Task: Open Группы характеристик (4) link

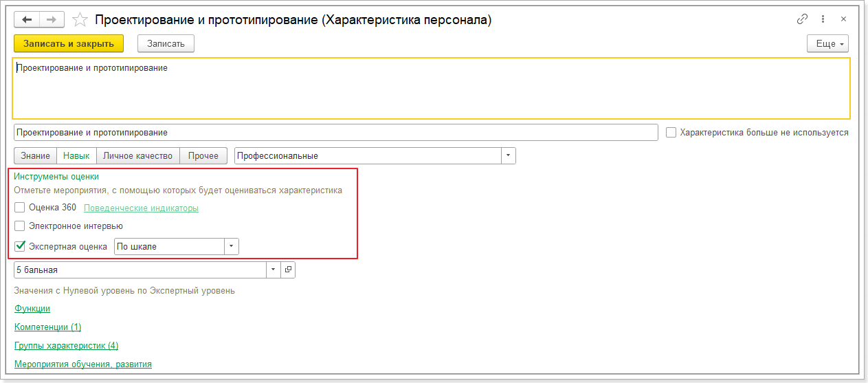Action: 67,346
